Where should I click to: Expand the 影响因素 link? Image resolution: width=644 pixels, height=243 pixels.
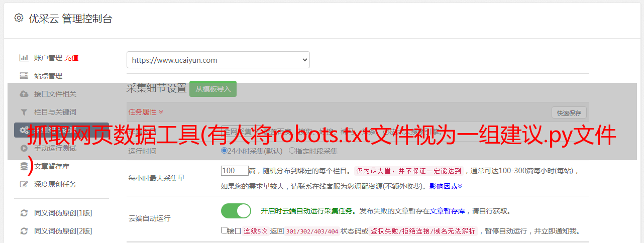pyautogui.click(x=446, y=186)
